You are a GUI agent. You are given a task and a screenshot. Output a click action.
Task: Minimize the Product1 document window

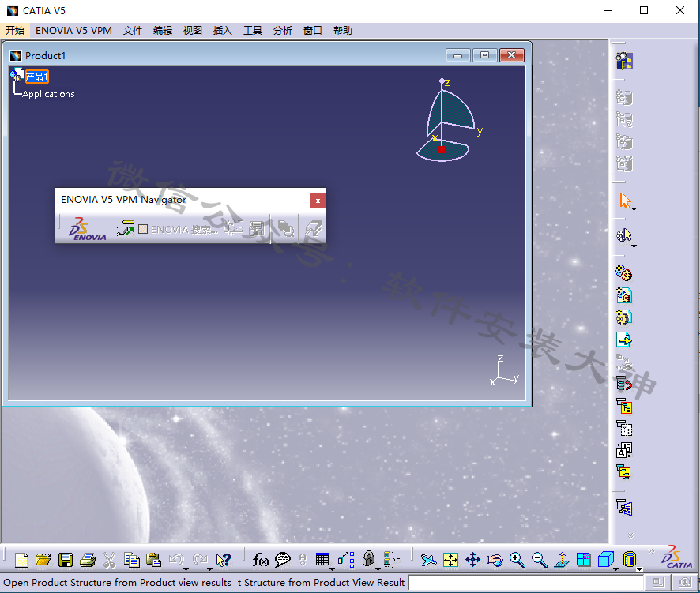coord(457,55)
